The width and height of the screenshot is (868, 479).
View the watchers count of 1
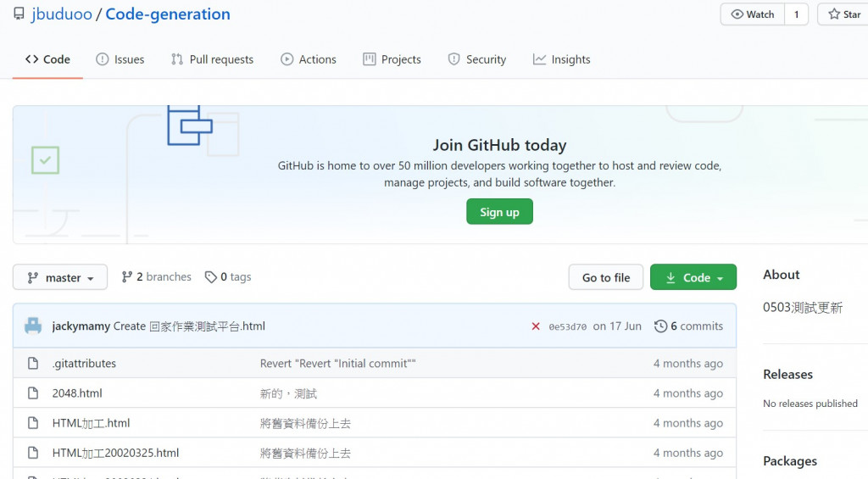click(x=797, y=14)
